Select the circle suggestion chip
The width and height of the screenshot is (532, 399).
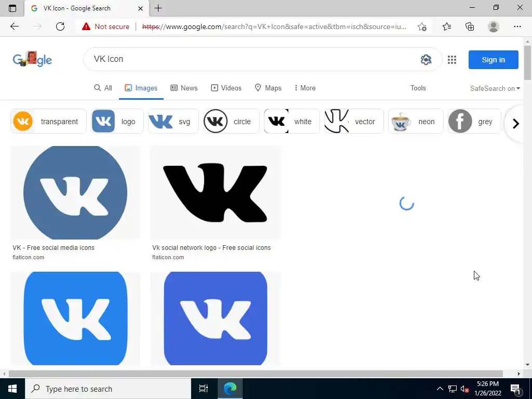[x=231, y=121]
